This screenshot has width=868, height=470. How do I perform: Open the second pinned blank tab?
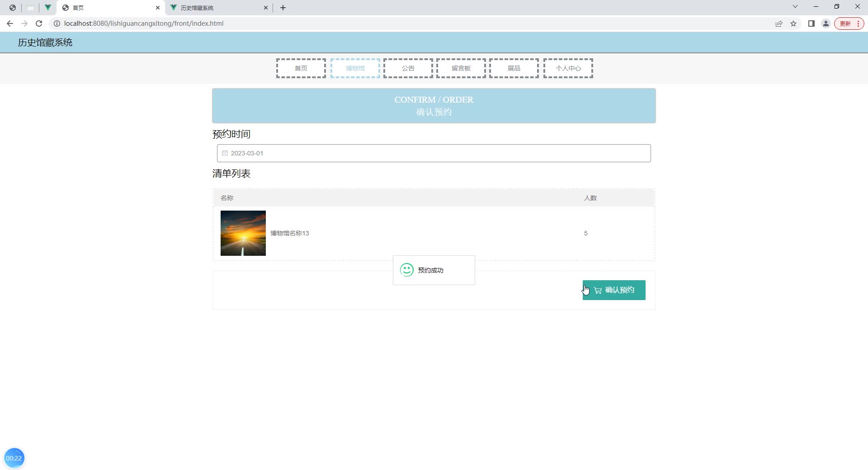(x=30, y=8)
